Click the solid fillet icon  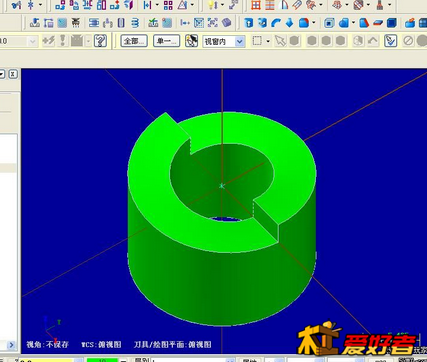click(304, 23)
